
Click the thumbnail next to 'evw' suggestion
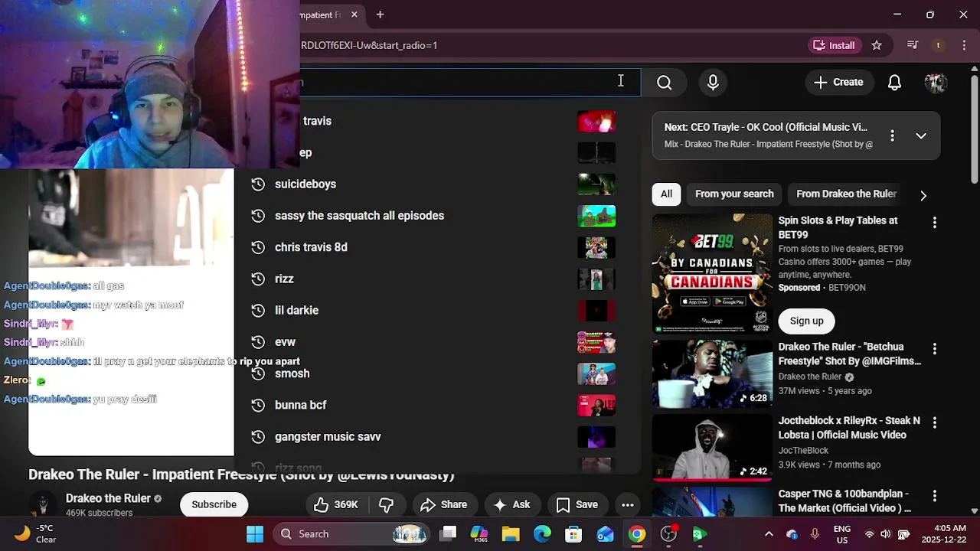pyautogui.click(x=596, y=342)
